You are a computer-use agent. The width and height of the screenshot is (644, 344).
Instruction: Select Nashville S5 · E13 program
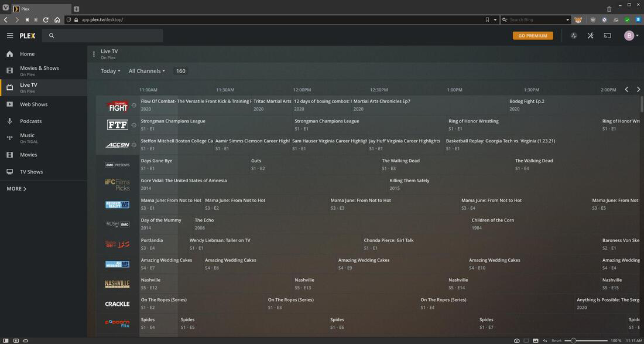369,284
